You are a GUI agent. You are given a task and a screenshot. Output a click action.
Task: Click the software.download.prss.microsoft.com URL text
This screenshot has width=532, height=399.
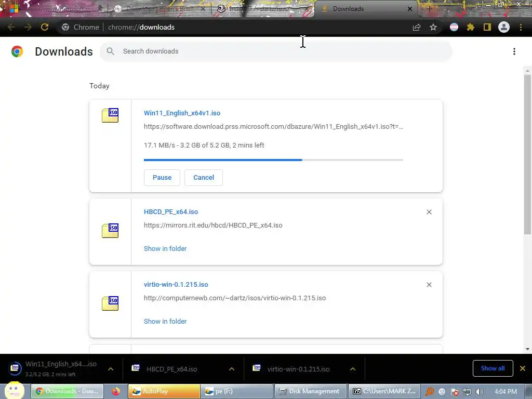tap(273, 127)
